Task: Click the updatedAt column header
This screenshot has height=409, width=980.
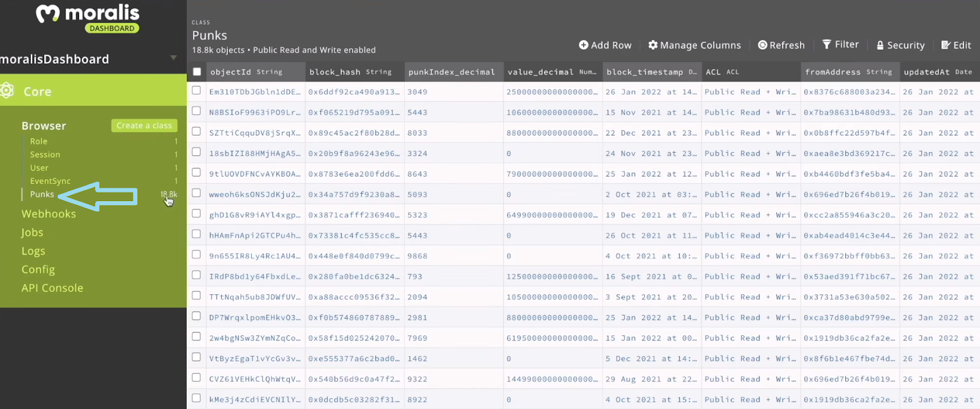Action: [x=940, y=72]
